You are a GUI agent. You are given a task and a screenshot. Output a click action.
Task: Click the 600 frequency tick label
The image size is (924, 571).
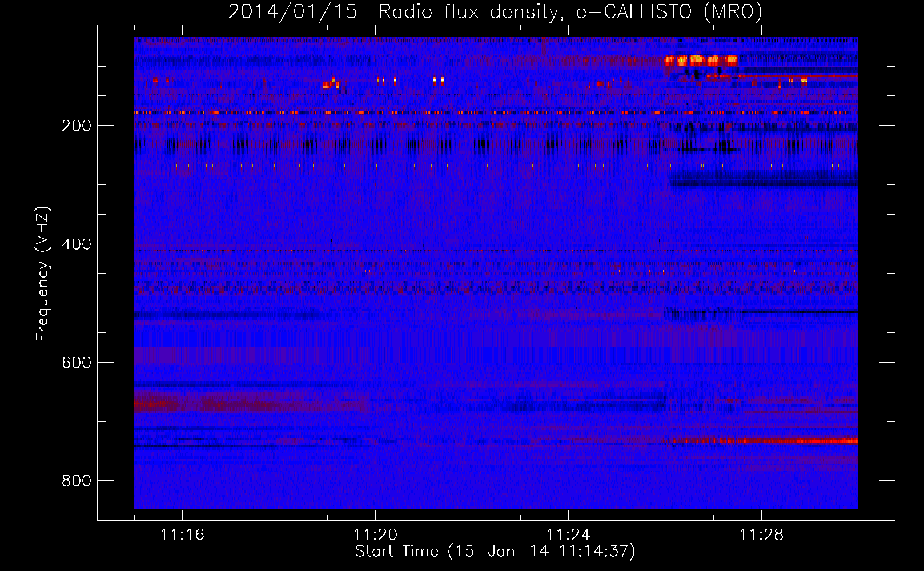click(77, 363)
